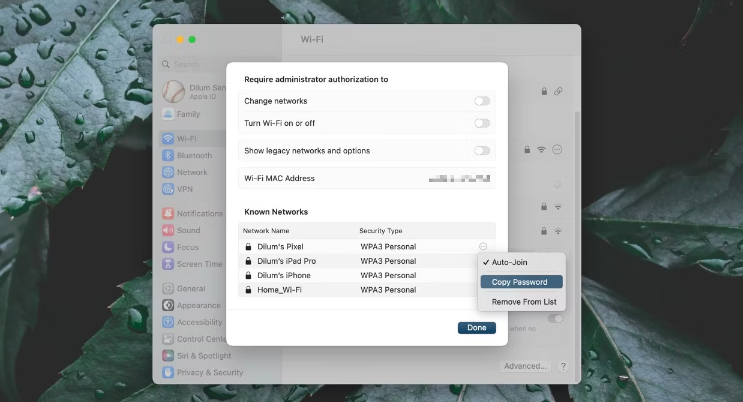Click lock icon beside Dilum's Pixel
The width and height of the screenshot is (743, 402).
tap(248, 247)
